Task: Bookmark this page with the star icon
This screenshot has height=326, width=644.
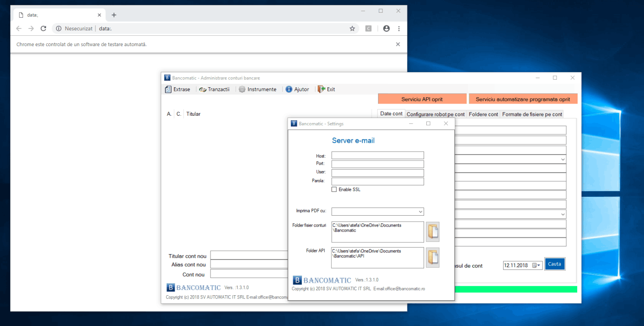Action: click(352, 28)
